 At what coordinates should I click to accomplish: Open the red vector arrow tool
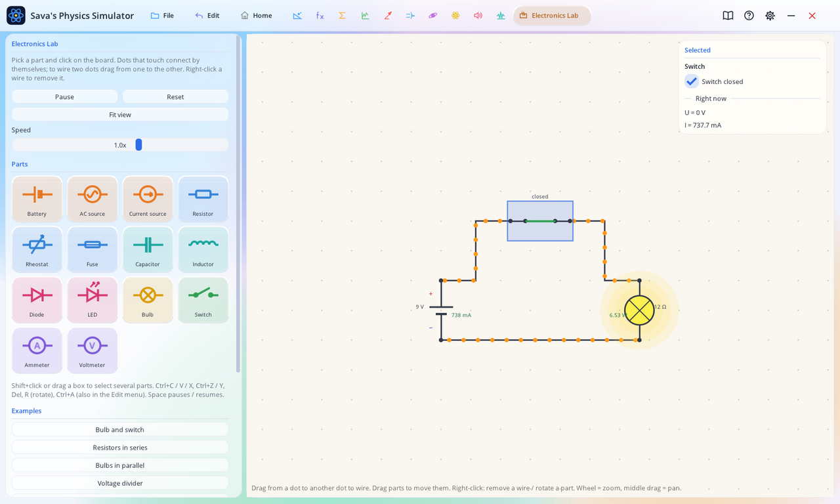pos(388,16)
